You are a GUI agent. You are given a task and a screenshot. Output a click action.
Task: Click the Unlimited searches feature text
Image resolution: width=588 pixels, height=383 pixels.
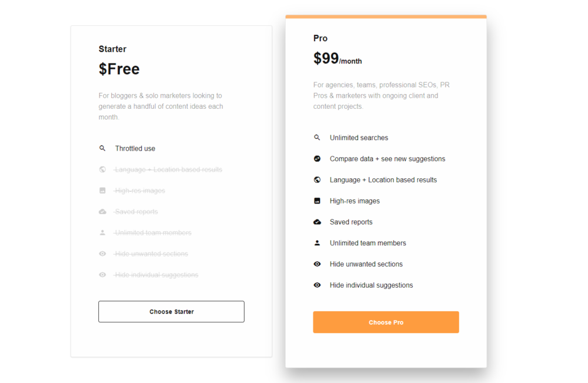click(x=359, y=138)
